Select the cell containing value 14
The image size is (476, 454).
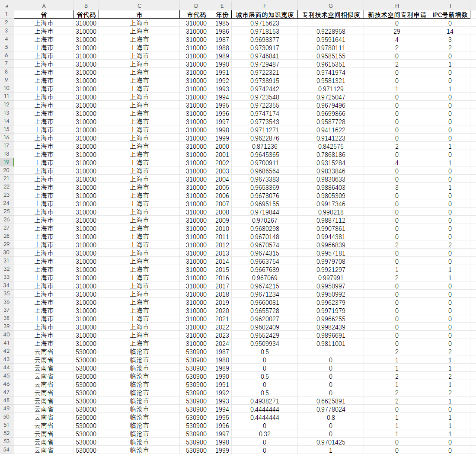[450, 31]
